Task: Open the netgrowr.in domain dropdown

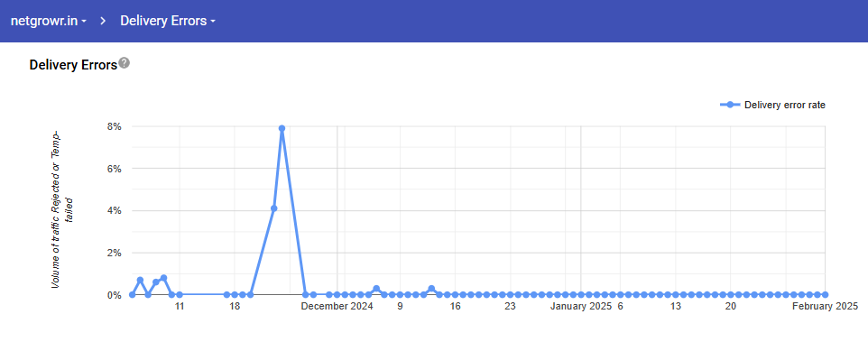Action: 49,21
